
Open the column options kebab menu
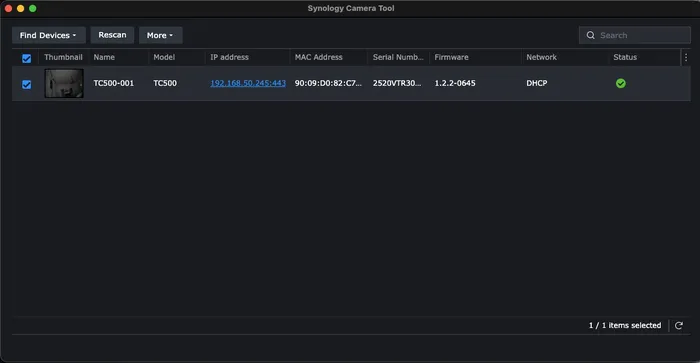pyautogui.click(x=686, y=57)
